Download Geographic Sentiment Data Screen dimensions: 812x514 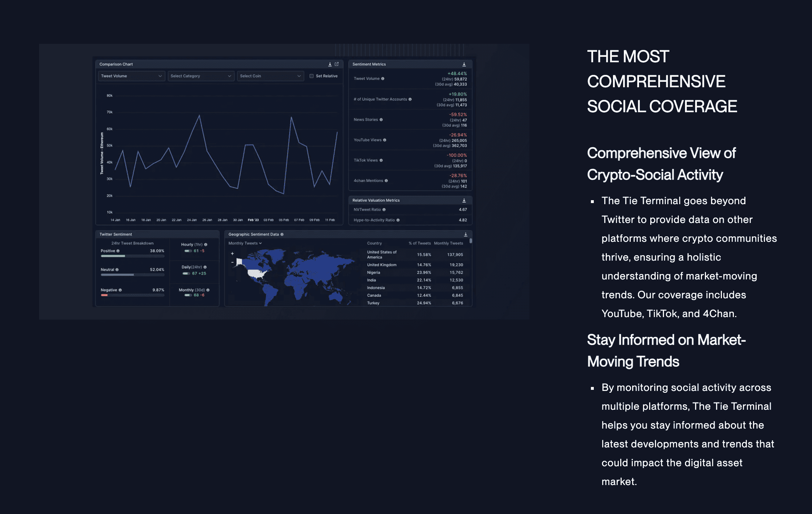tap(465, 235)
